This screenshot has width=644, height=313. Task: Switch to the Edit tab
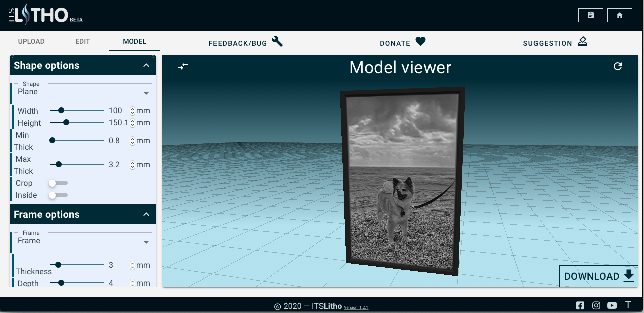(x=83, y=41)
